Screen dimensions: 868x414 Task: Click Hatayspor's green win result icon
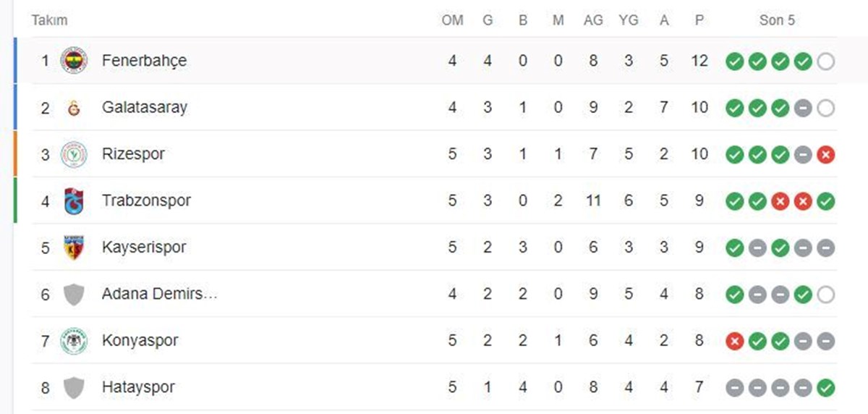825,388
